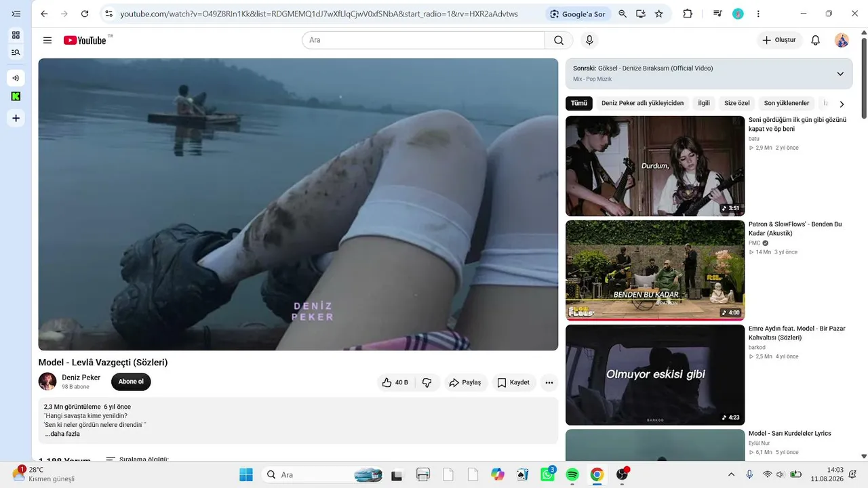Click the Google'a Sor lens button

click(578, 14)
